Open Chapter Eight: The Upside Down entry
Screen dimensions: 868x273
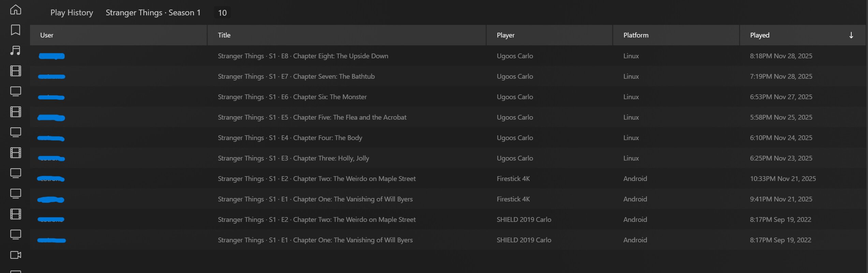[x=303, y=56]
